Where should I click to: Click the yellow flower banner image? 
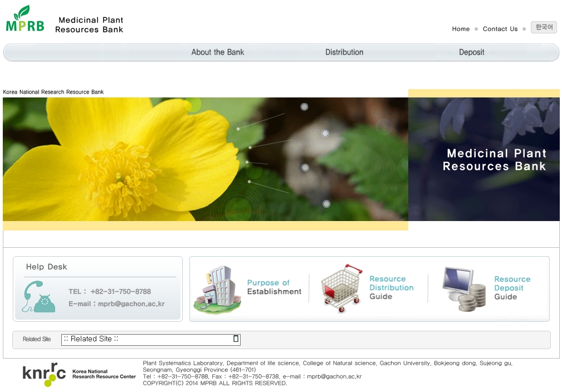pyautogui.click(x=206, y=159)
